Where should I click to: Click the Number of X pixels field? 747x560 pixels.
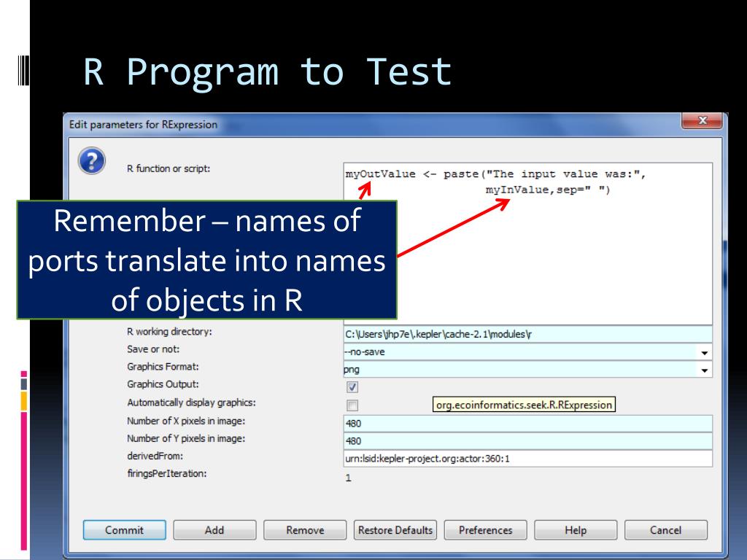pyautogui.click(x=528, y=424)
